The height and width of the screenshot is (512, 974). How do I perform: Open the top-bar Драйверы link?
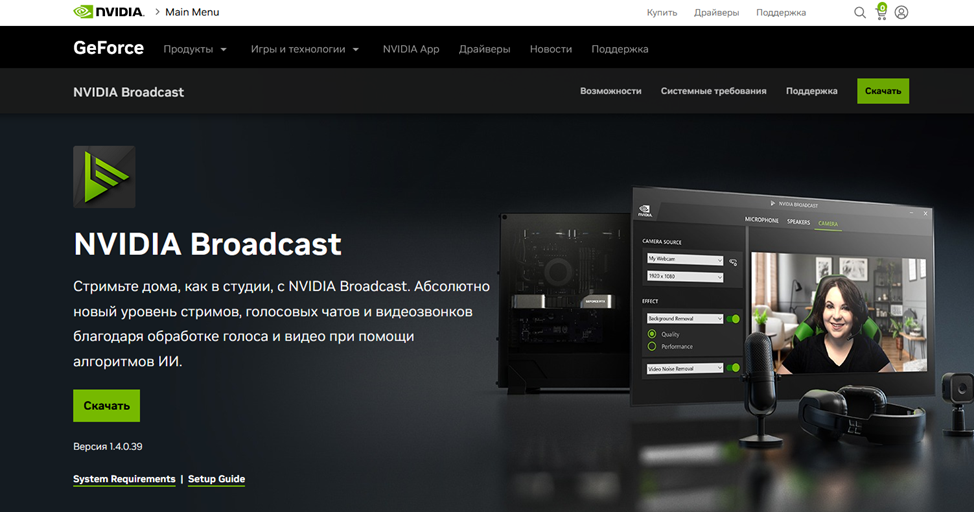716,12
